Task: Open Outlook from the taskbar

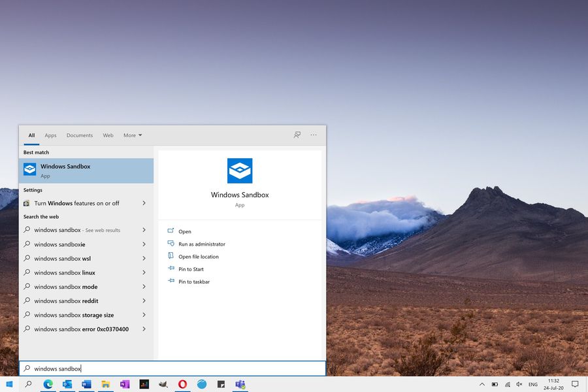Action: click(x=67, y=384)
